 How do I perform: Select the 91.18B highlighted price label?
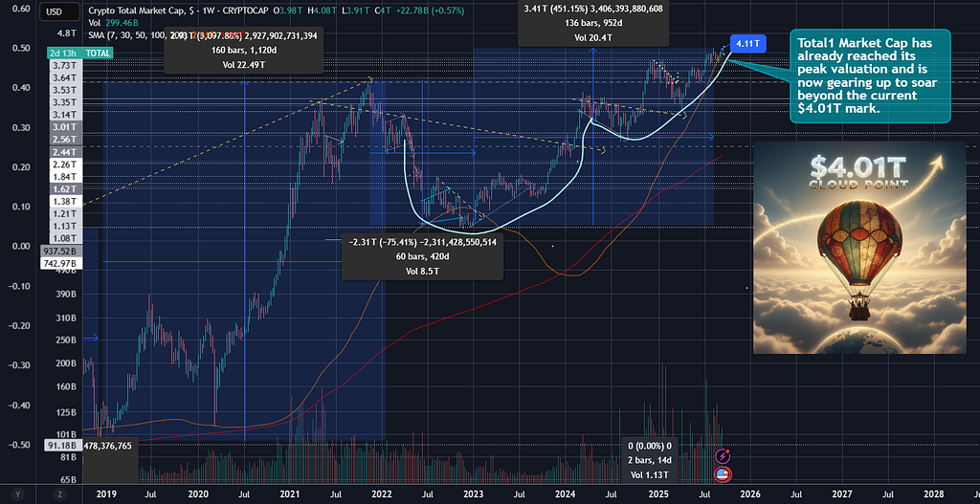click(x=64, y=446)
